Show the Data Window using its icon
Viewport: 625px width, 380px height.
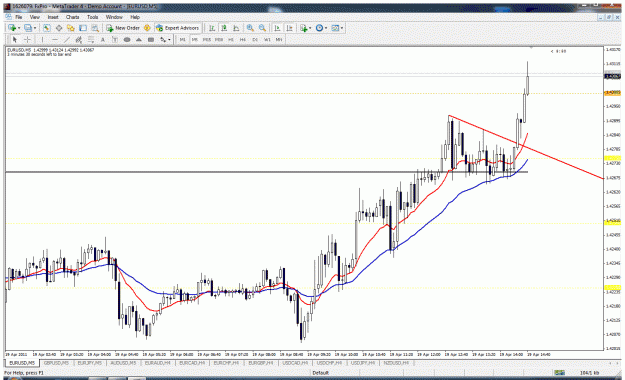tap(59, 28)
